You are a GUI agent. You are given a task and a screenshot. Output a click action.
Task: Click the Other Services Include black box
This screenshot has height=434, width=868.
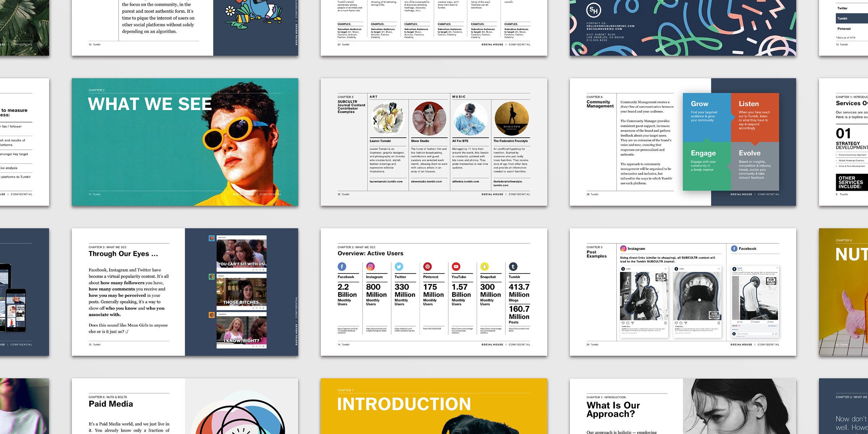coord(852,182)
